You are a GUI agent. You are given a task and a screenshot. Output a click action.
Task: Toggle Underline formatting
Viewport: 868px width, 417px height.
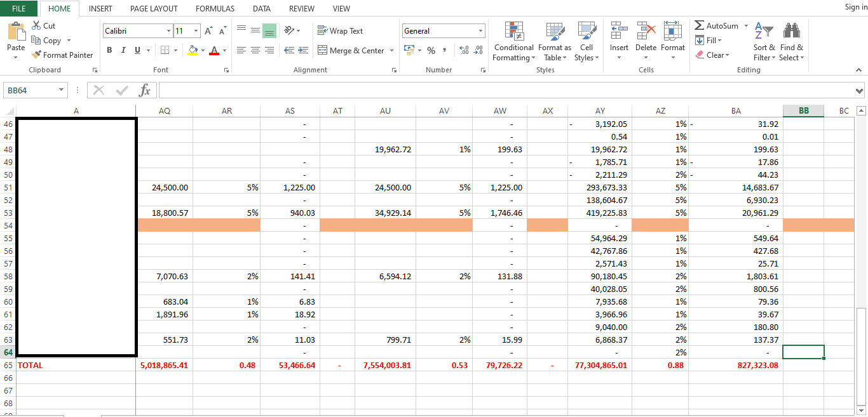(137, 50)
